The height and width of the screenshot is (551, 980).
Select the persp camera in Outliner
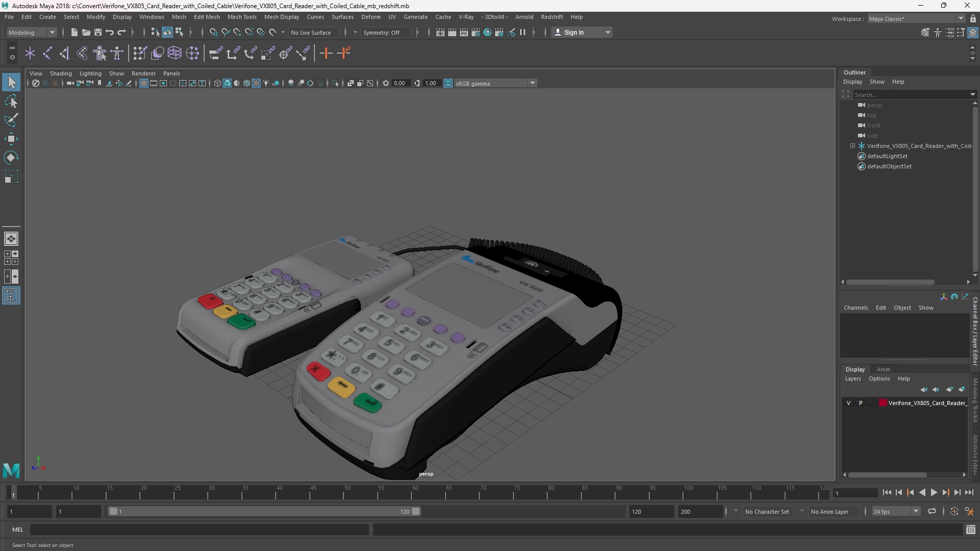[x=874, y=105]
